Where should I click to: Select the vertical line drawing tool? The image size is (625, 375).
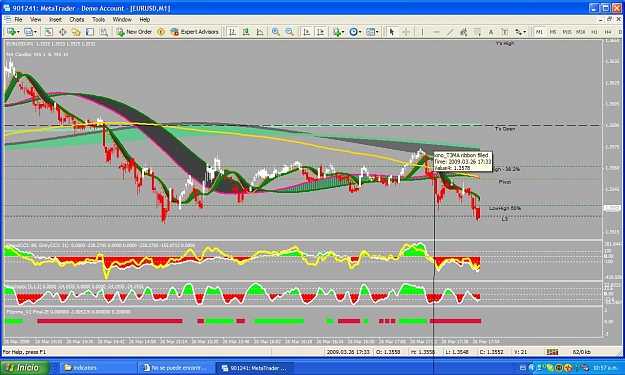point(422,31)
